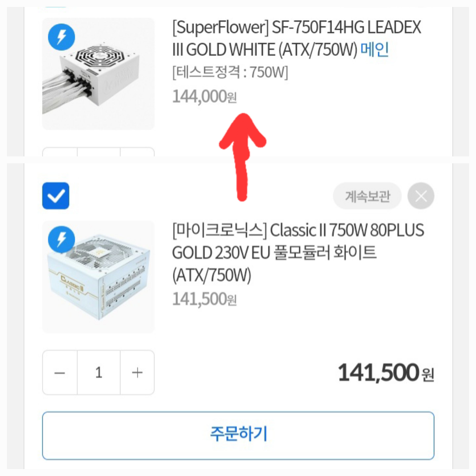Click the gray 144,000원 price
This screenshot has height=476, width=476.
click(204, 96)
